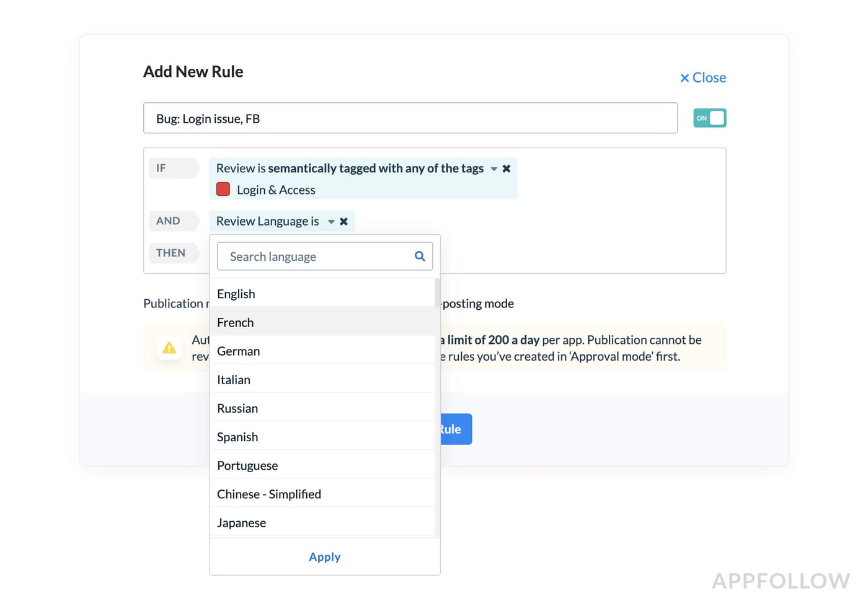
Task: Select English from the language list
Action: coord(236,294)
